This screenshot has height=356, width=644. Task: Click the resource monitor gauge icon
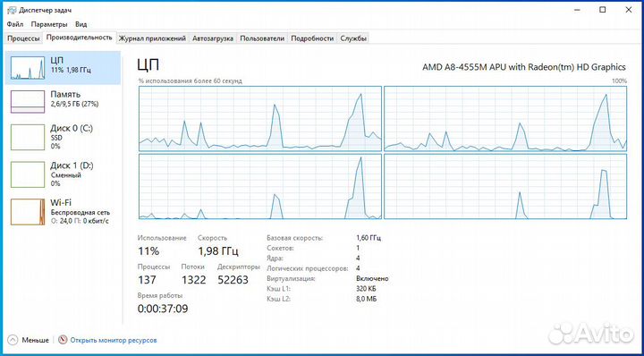click(x=63, y=340)
